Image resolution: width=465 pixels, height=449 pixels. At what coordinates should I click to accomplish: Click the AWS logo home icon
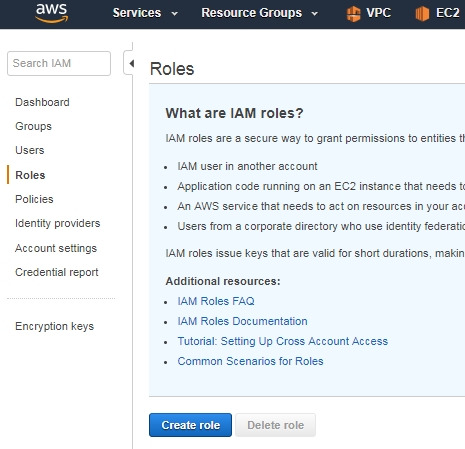coord(52,13)
